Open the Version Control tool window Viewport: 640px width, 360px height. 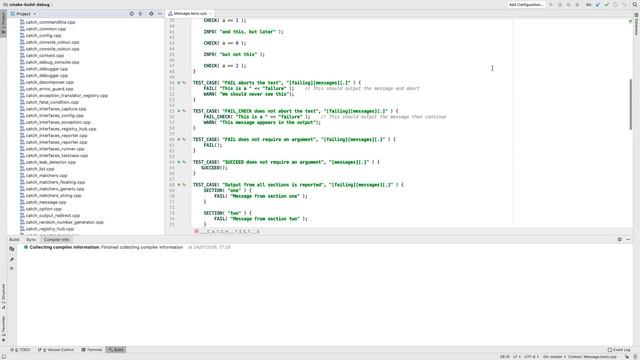[56, 350]
